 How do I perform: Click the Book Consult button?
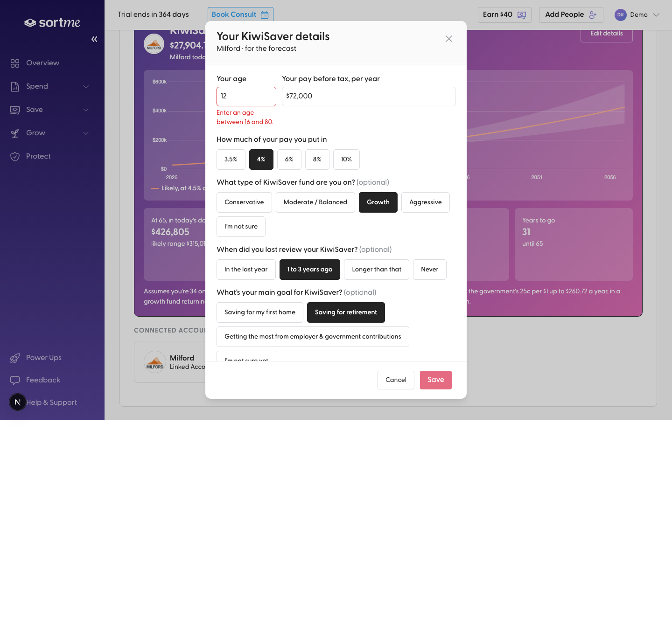click(x=240, y=15)
